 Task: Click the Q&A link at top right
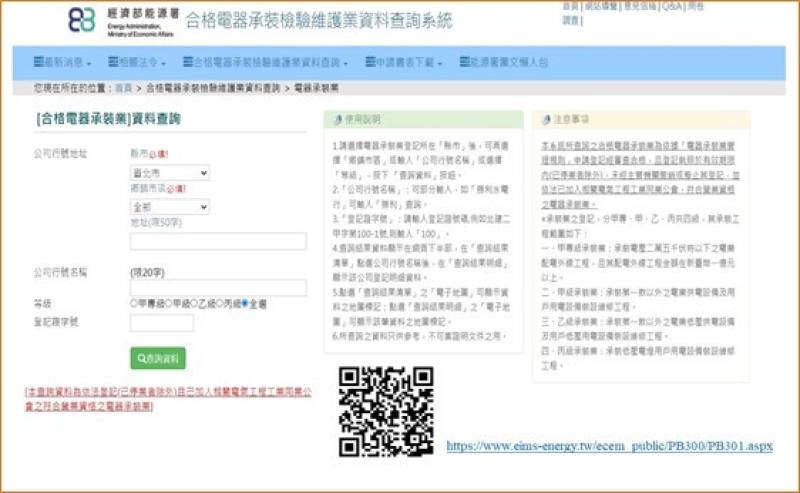672,6
